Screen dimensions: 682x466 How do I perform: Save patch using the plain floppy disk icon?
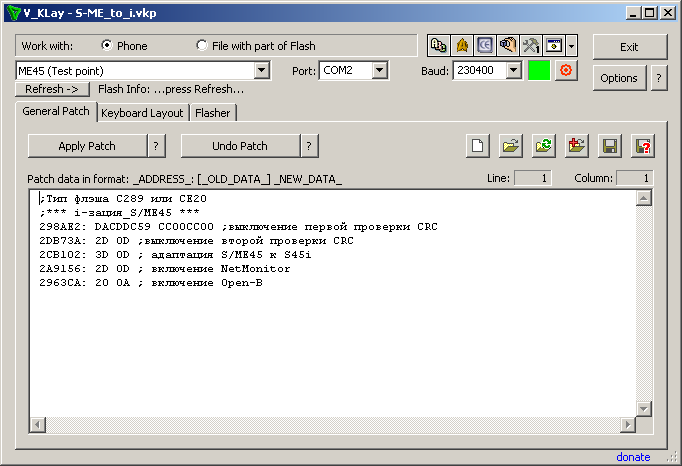pyautogui.click(x=608, y=146)
